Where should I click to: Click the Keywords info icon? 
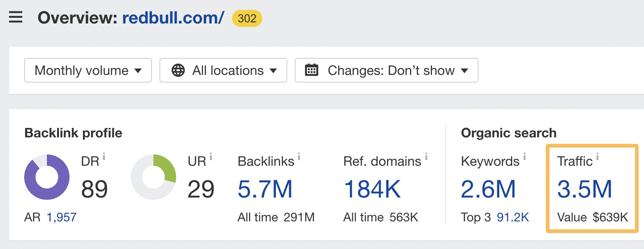coord(524,156)
